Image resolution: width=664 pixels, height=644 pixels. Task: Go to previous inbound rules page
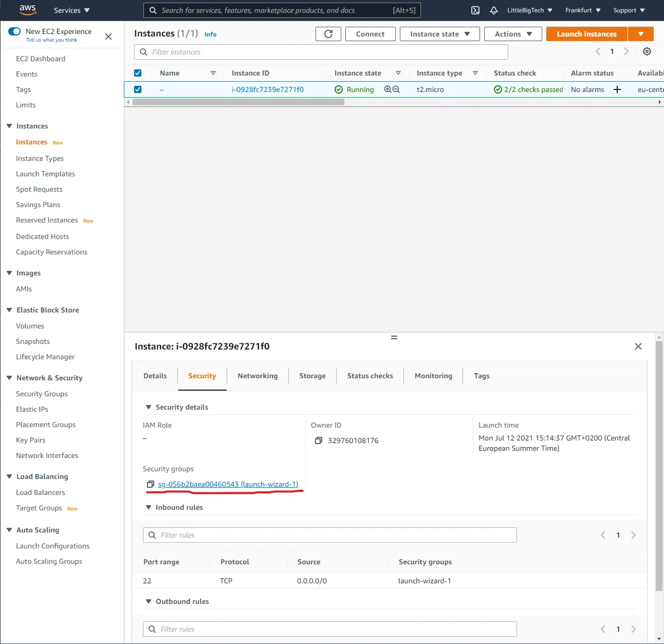point(603,535)
